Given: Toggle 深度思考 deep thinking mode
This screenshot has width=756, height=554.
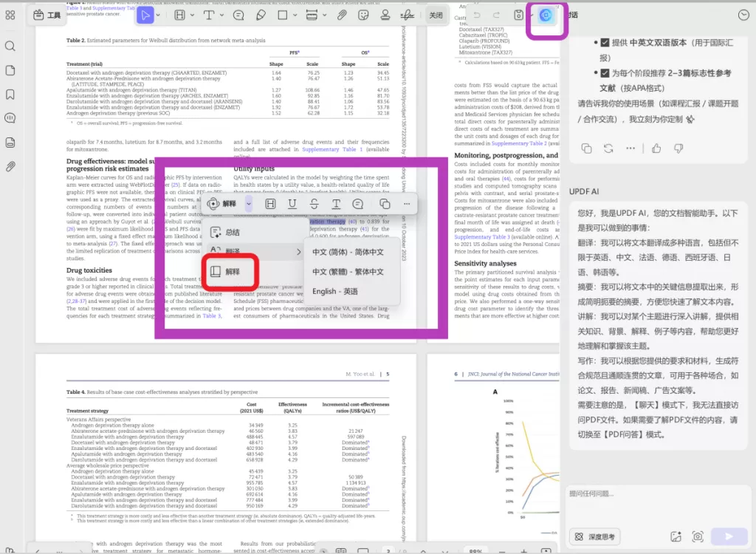Looking at the screenshot, I should coord(594,536).
